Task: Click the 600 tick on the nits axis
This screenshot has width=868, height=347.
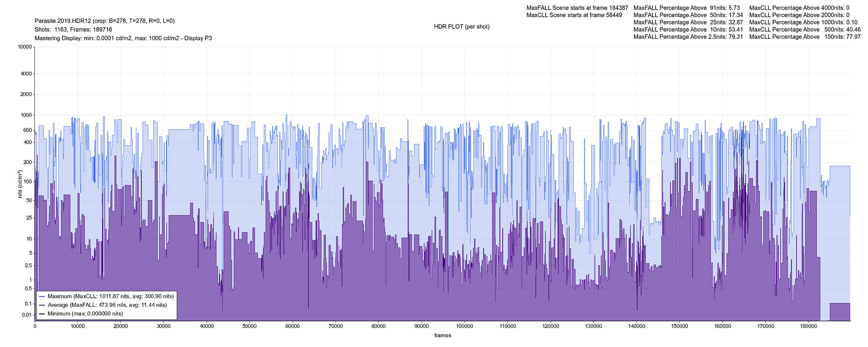Action: click(x=28, y=130)
